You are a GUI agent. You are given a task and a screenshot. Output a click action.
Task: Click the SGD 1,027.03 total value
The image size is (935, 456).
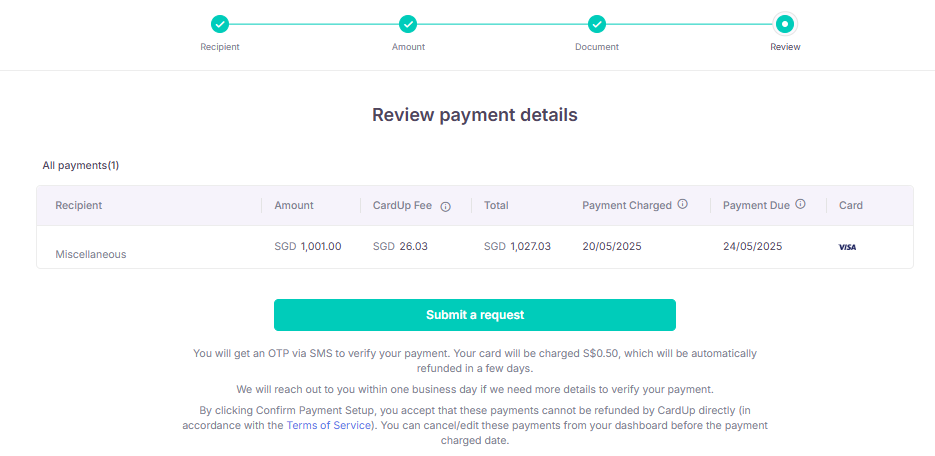(517, 246)
